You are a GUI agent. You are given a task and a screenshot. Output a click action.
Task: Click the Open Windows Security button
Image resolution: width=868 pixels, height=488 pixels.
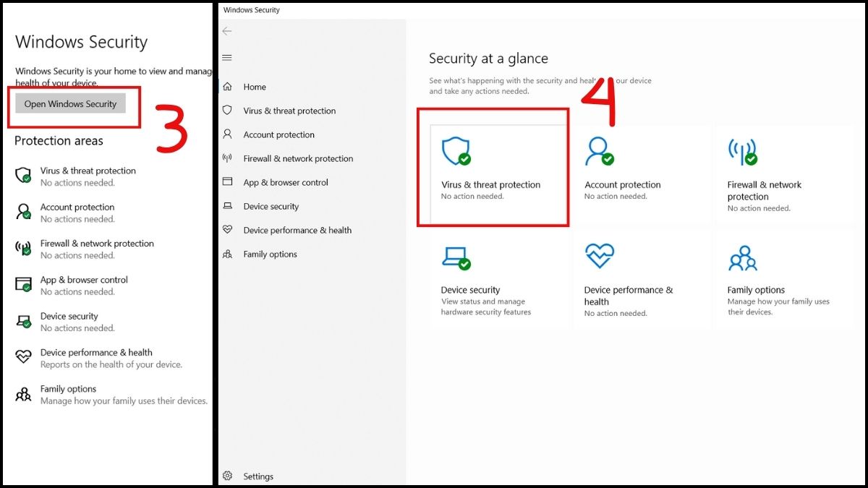click(69, 103)
